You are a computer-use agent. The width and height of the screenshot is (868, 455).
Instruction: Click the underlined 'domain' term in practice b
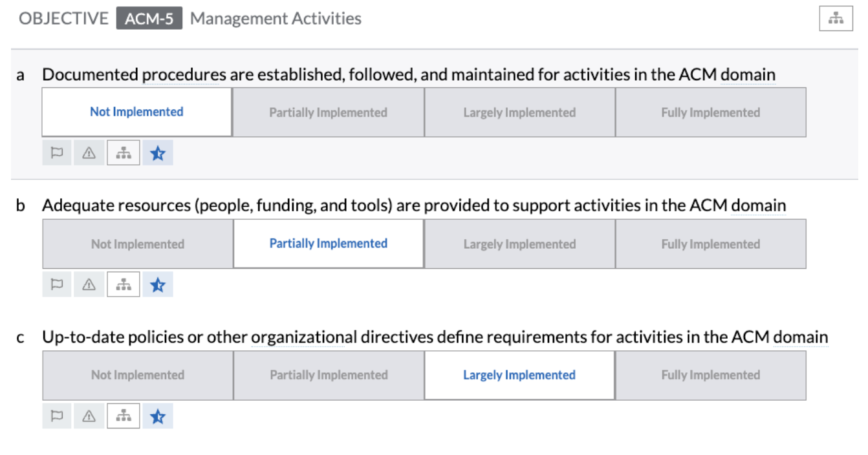(759, 206)
